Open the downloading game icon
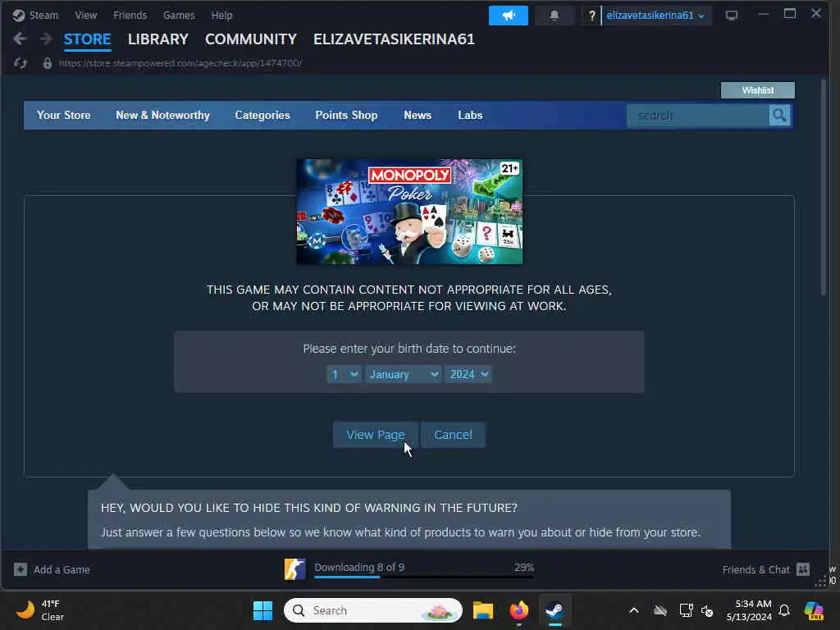 click(x=294, y=569)
